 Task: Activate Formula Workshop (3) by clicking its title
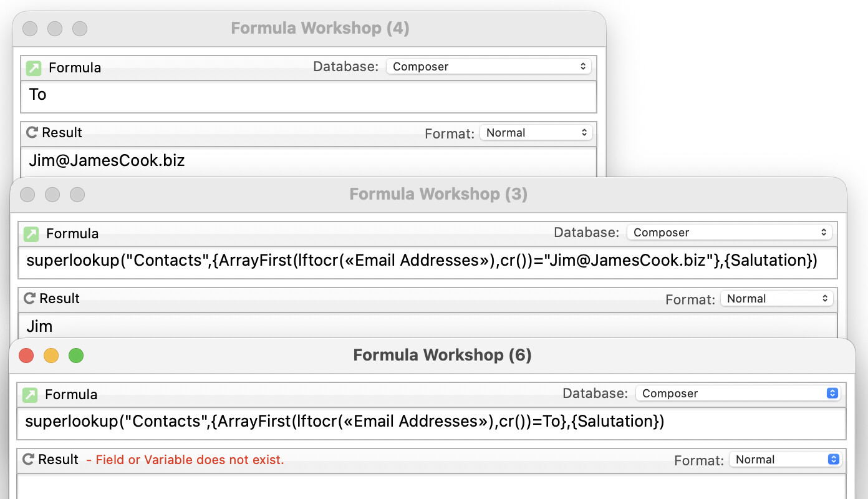tap(438, 195)
